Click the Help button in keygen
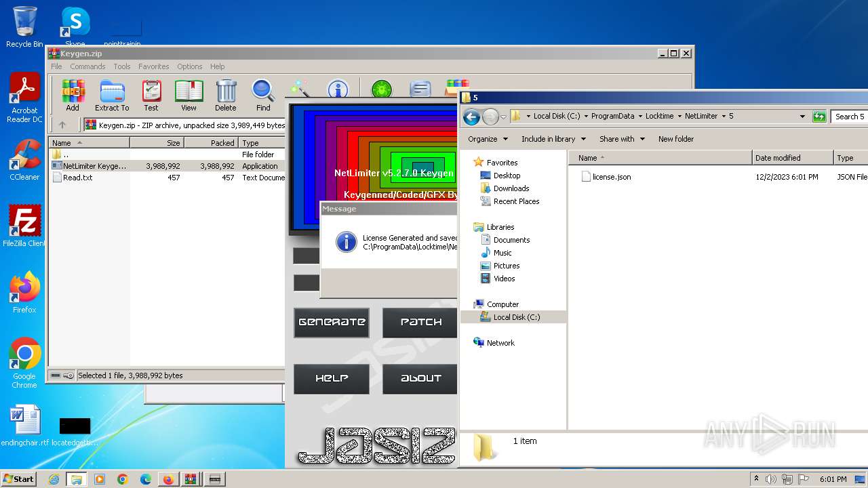The height and width of the screenshot is (488, 868). [x=332, y=379]
